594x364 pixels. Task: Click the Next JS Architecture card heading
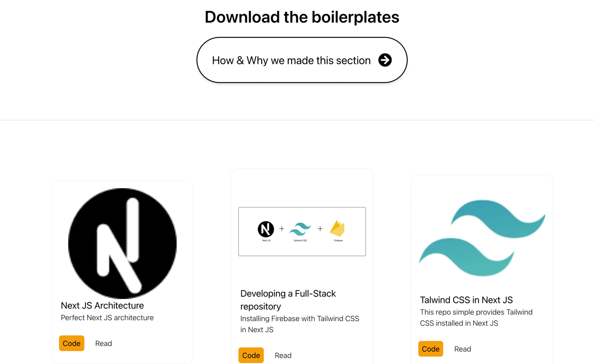point(102,305)
